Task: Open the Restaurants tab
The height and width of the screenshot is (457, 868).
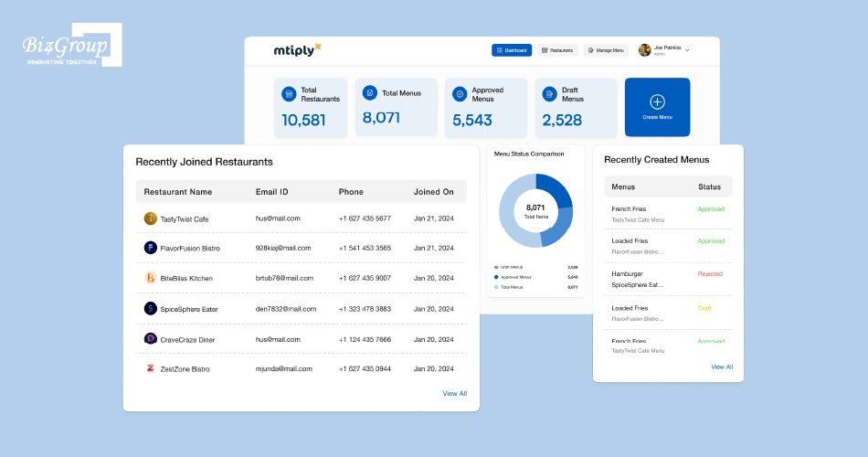Action: click(557, 50)
